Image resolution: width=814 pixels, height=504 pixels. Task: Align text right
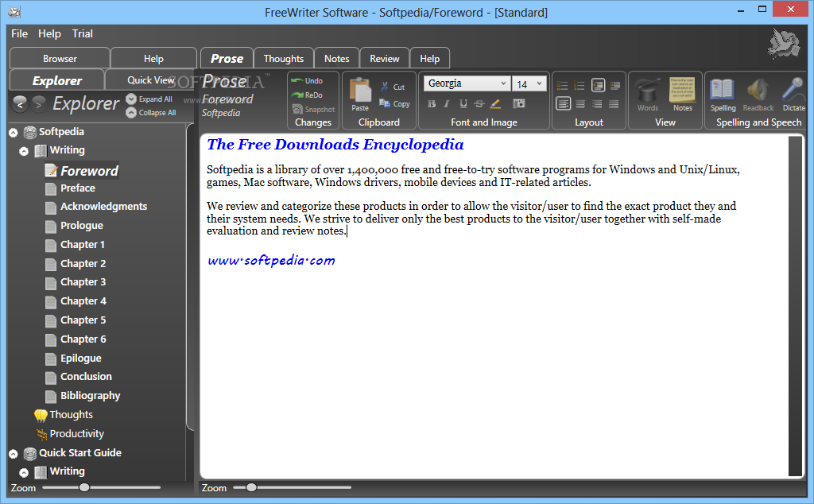597,104
